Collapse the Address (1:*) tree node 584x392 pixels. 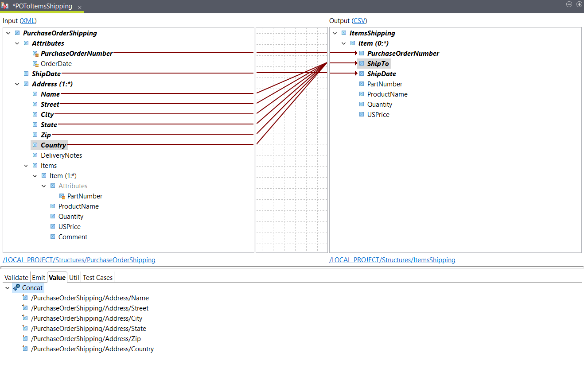coord(17,84)
